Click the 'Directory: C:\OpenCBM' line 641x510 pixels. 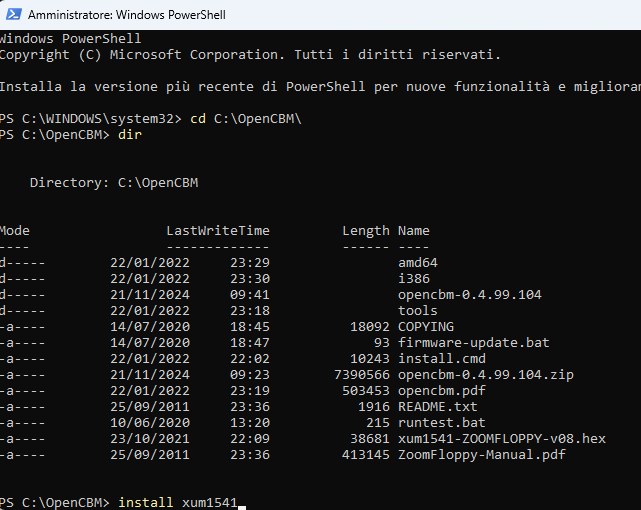[x=114, y=183]
